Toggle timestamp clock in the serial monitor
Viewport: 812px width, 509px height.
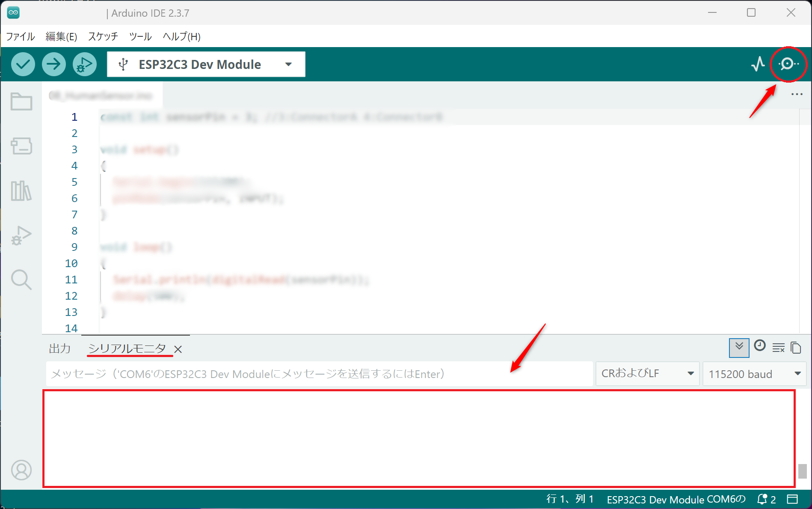pos(760,345)
